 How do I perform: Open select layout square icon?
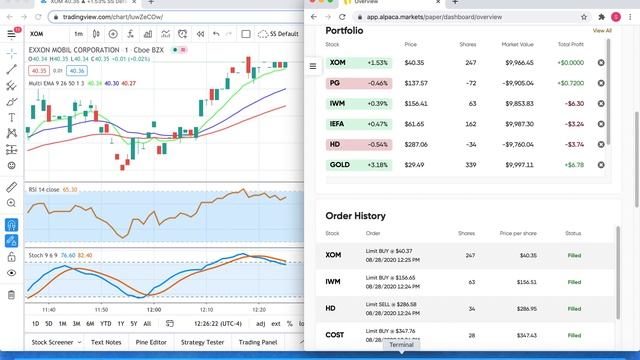click(246, 34)
